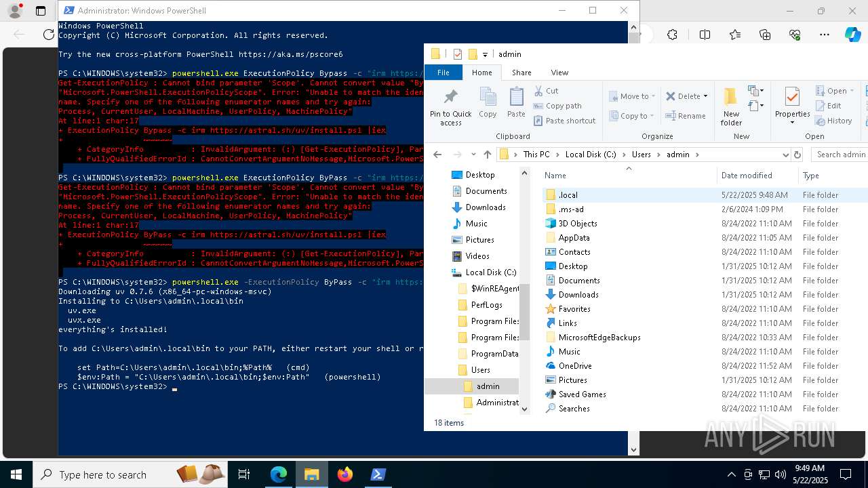868x488 pixels.
Task: Open the taskbar notification center
Action: (x=846, y=474)
